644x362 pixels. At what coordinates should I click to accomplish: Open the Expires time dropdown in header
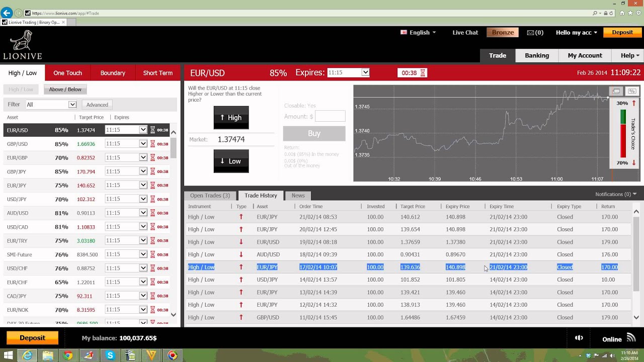click(348, 72)
